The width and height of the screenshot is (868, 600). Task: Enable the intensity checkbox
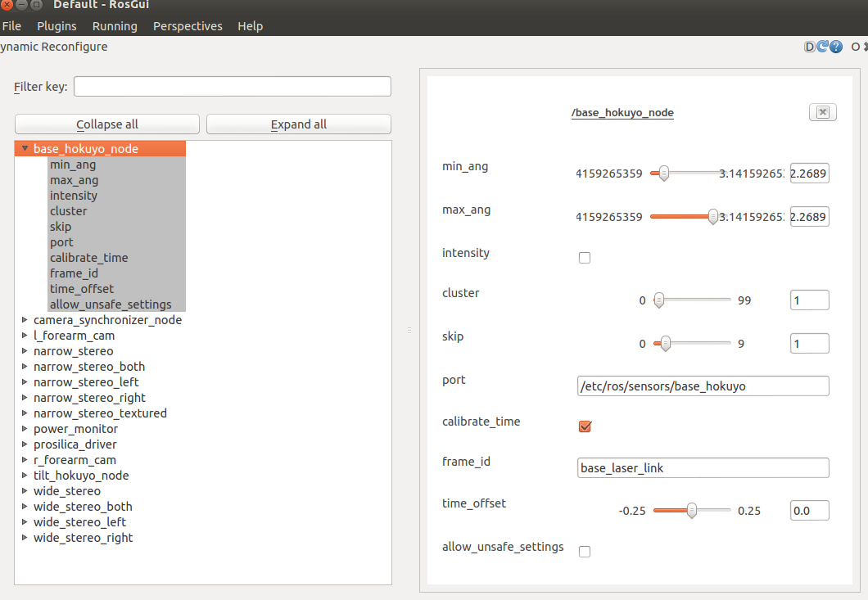tap(585, 258)
